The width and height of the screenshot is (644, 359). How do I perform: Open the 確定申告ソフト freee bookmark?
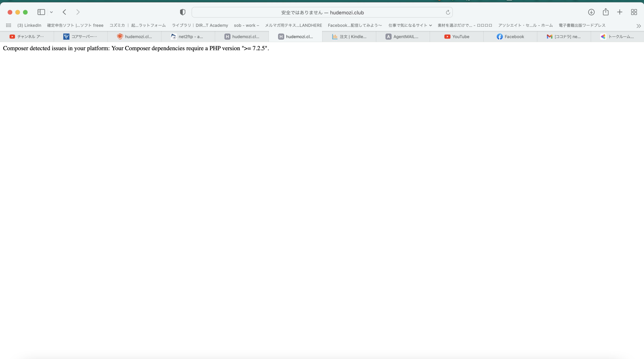[75, 25]
